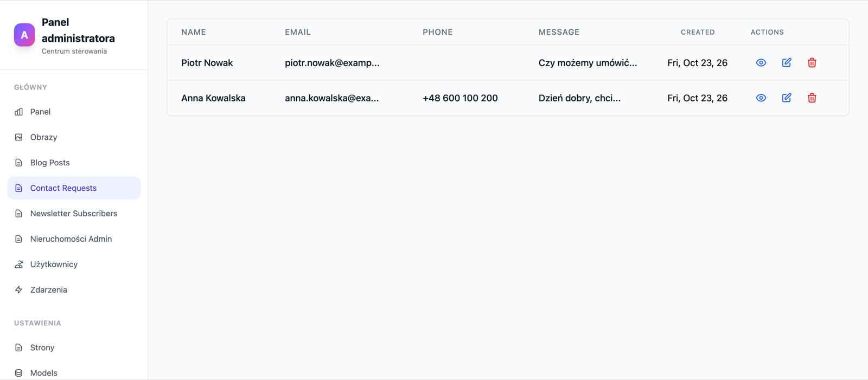868x380 pixels.
Task: Click message 'Czy możemy umówić...'
Action: point(588,63)
